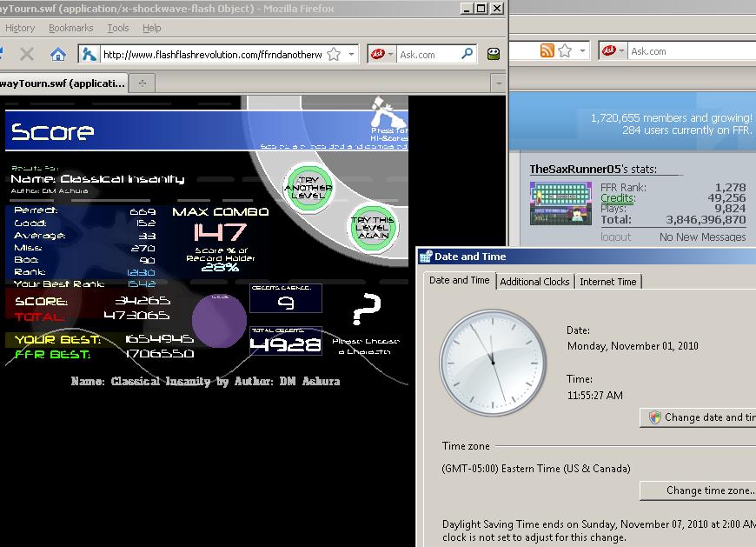Click the '11:55:27 AM' time text

[595, 396]
